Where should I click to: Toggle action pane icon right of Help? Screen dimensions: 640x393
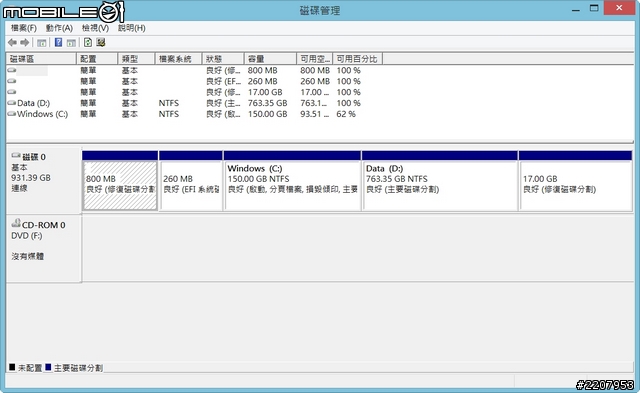[x=71, y=42]
